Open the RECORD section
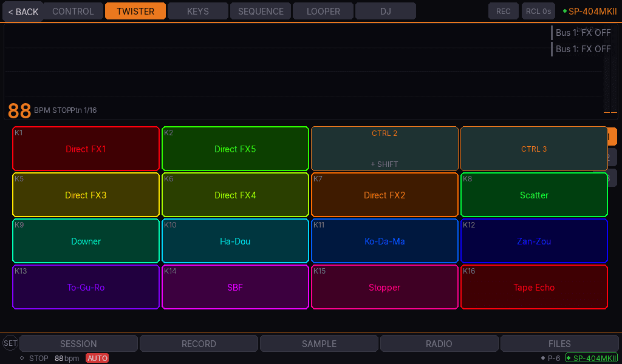The height and width of the screenshot is (364, 622). coord(199,343)
